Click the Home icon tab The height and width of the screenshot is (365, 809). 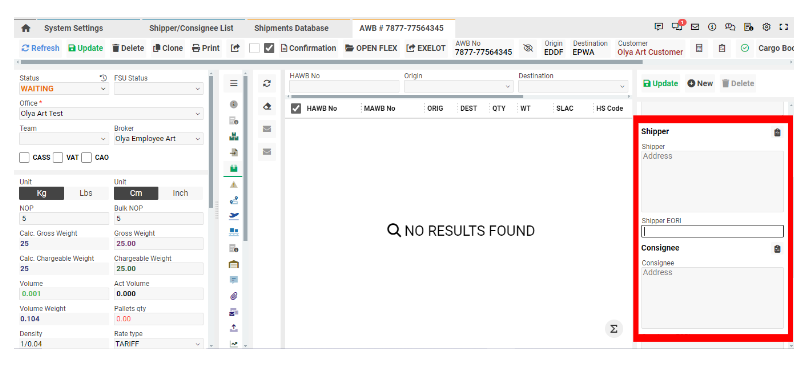tap(26, 28)
